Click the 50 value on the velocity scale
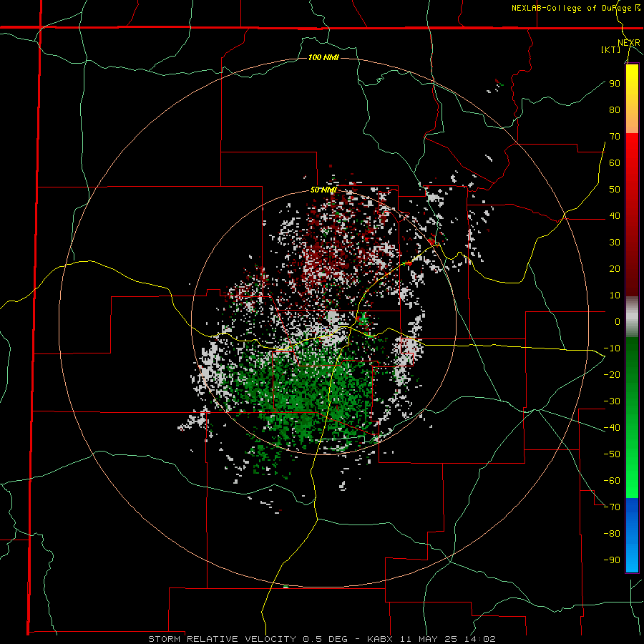644x644 pixels. 615,190
